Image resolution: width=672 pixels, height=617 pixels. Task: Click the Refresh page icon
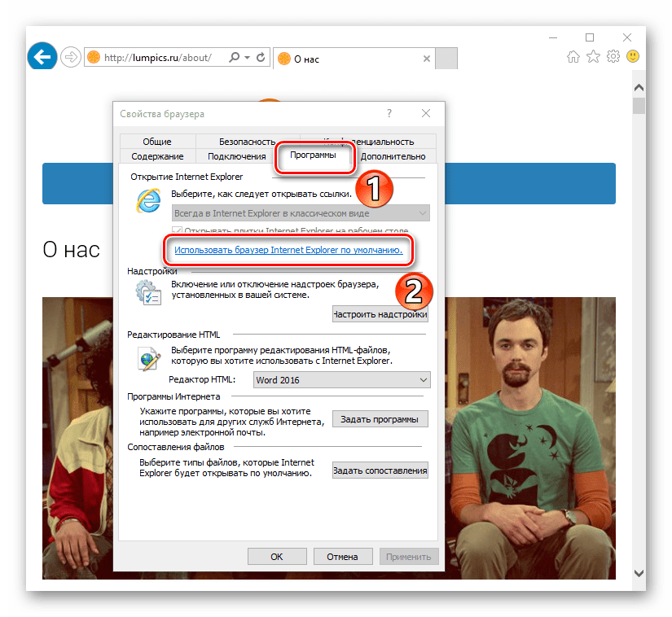coord(261,58)
